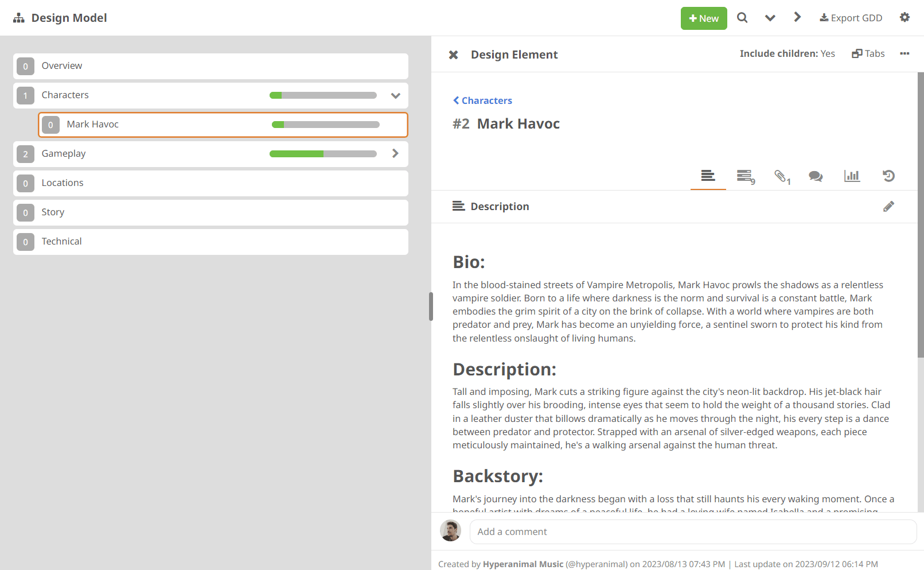Create a new element with the New button
The width and height of the screenshot is (924, 570).
coord(704,18)
